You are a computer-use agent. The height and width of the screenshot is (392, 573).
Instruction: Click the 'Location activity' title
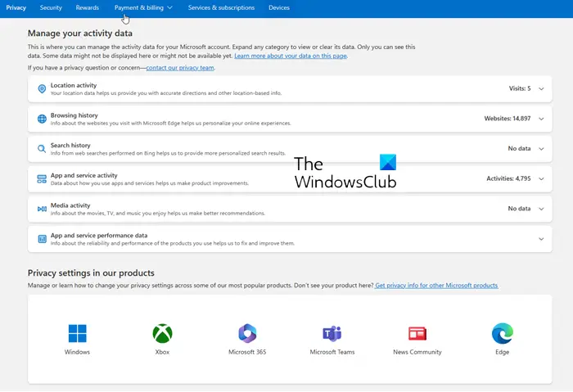click(74, 85)
